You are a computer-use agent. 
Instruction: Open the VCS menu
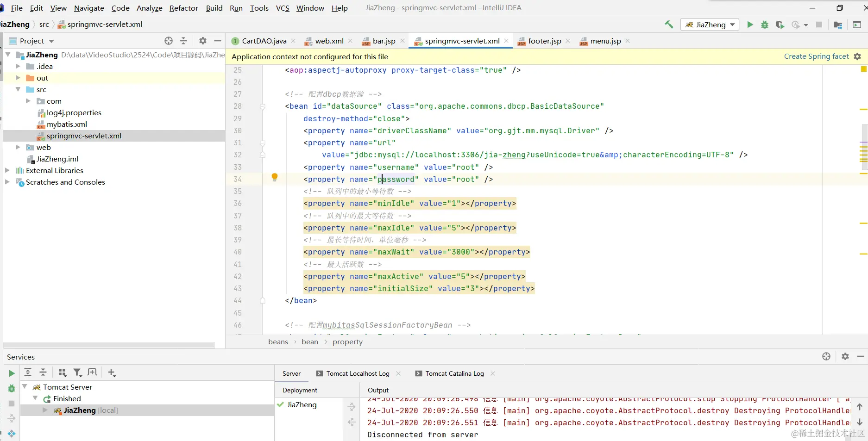pos(283,8)
